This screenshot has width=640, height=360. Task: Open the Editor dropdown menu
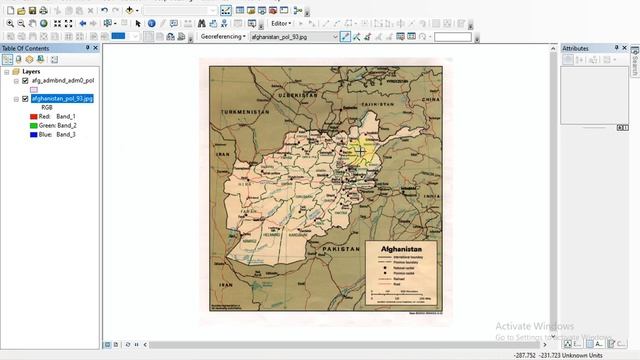[x=281, y=23]
